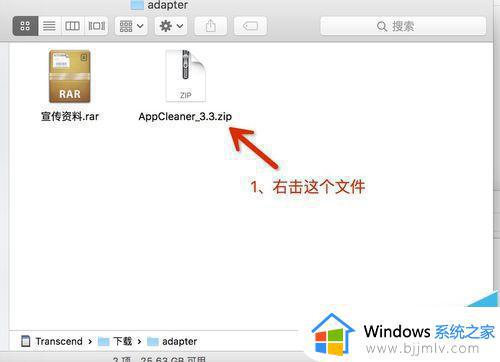Click the Edit Tags button
500x362 pixels.
250,26
